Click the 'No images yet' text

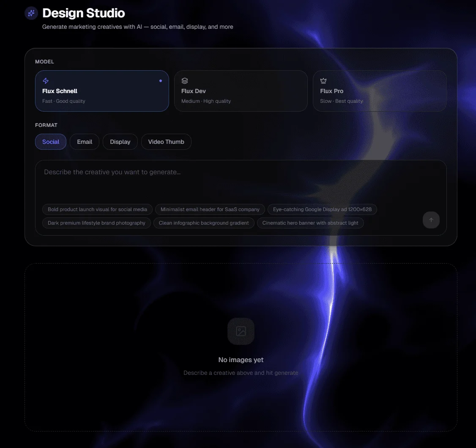tap(241, 360)
